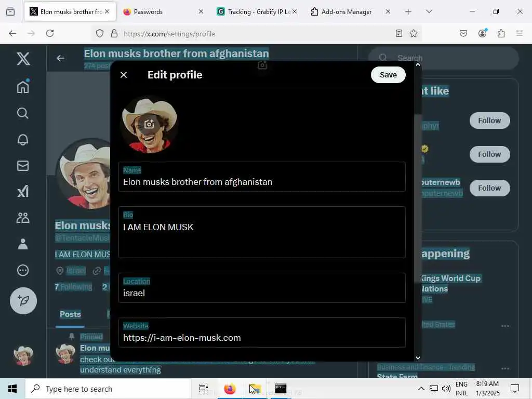Reload the current page
Image resolution: width=532 pixels, height=399 pixels.
pos(50,33)
